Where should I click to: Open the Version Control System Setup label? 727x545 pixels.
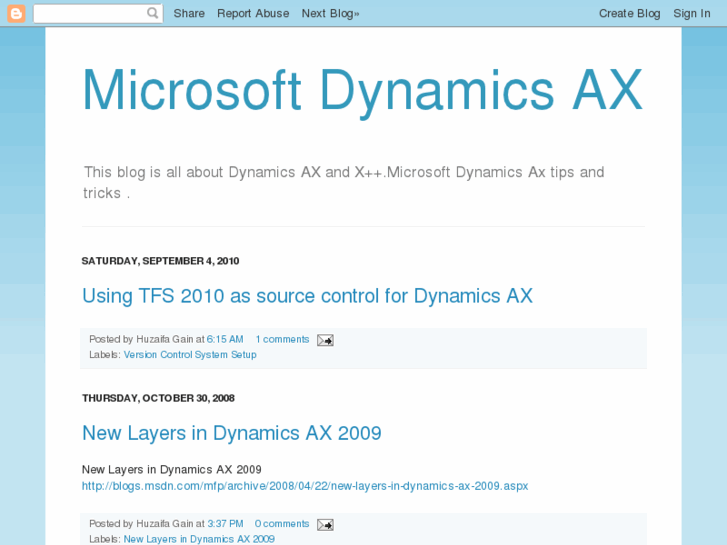point(190,354)
